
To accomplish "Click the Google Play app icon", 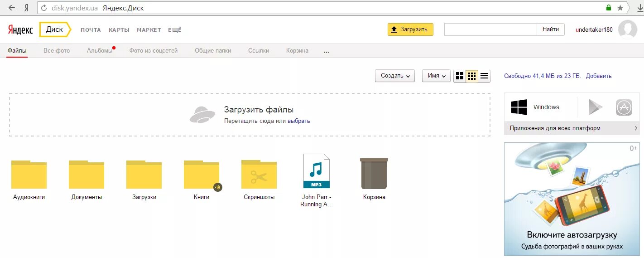I will coord(595,107).
